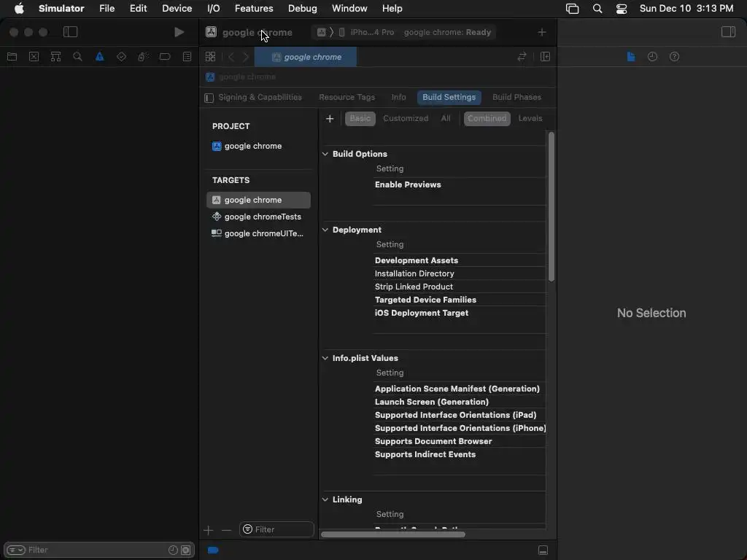747x560 pixels.
Task: Click the vertical scrollbar in build settings
Action: tap(551, 206)
